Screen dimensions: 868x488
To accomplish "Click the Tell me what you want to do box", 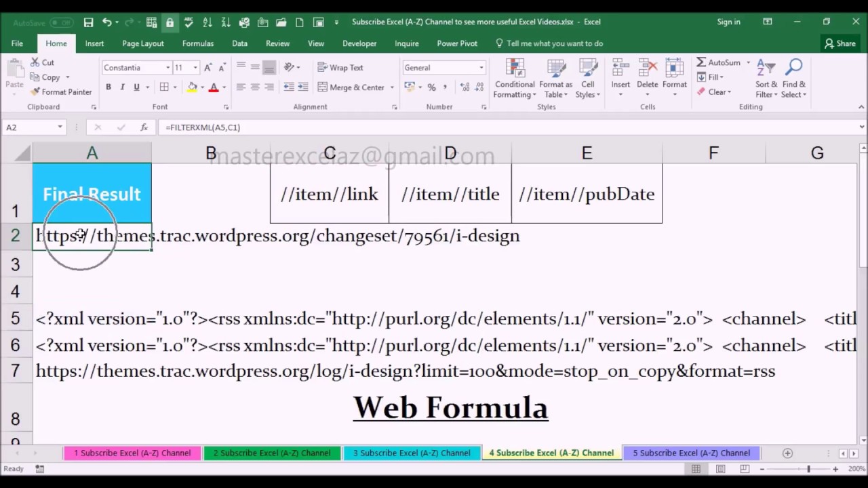I will pyautogui.click(x=550, y=43).
